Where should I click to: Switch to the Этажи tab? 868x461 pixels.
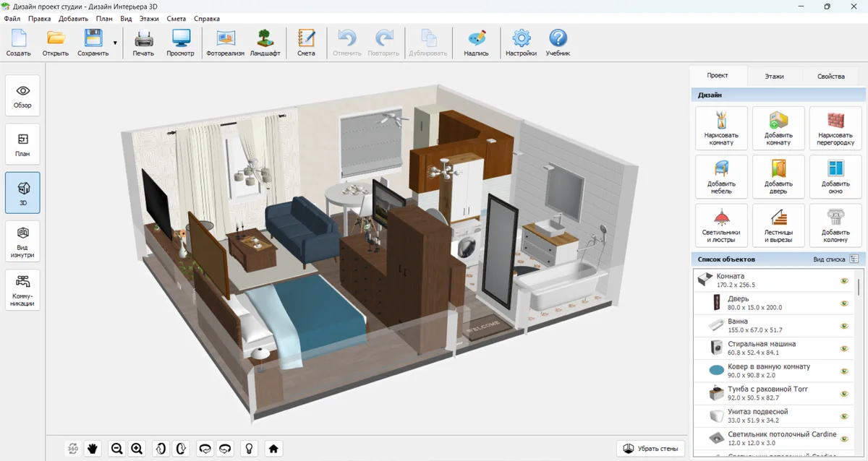coord(774,76)
